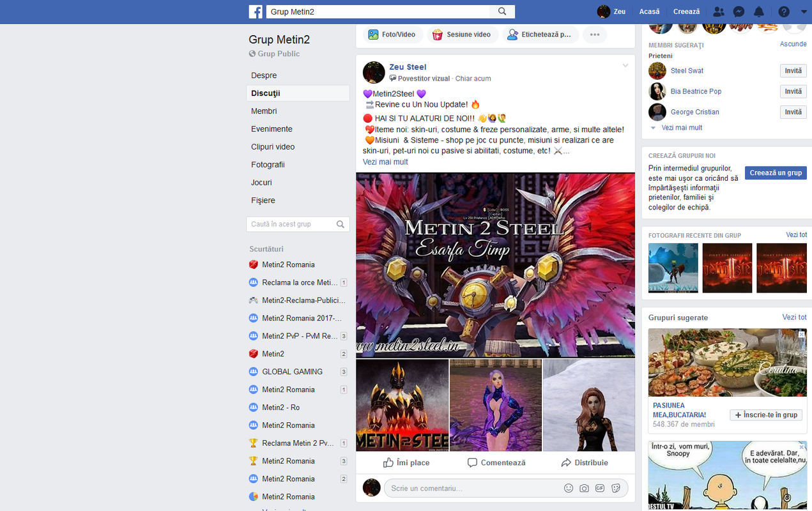Add a GIF to the comment
The height and width of the screenshot is (511, 812).
point(600,488)
